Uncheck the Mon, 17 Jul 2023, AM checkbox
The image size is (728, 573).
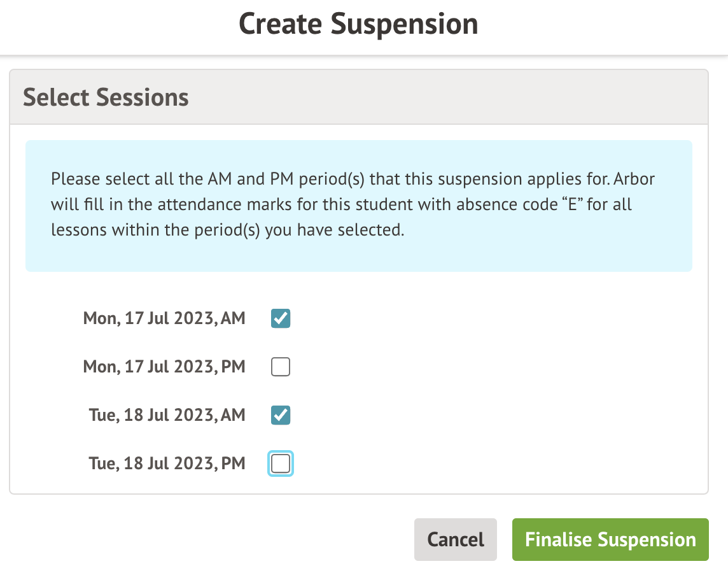coord(281,318)
